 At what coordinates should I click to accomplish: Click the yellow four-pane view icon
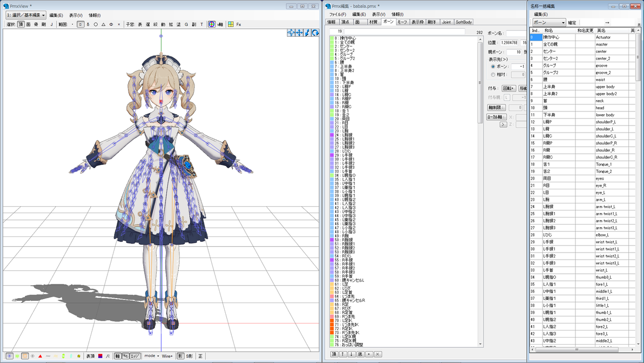tap(231, 25)
